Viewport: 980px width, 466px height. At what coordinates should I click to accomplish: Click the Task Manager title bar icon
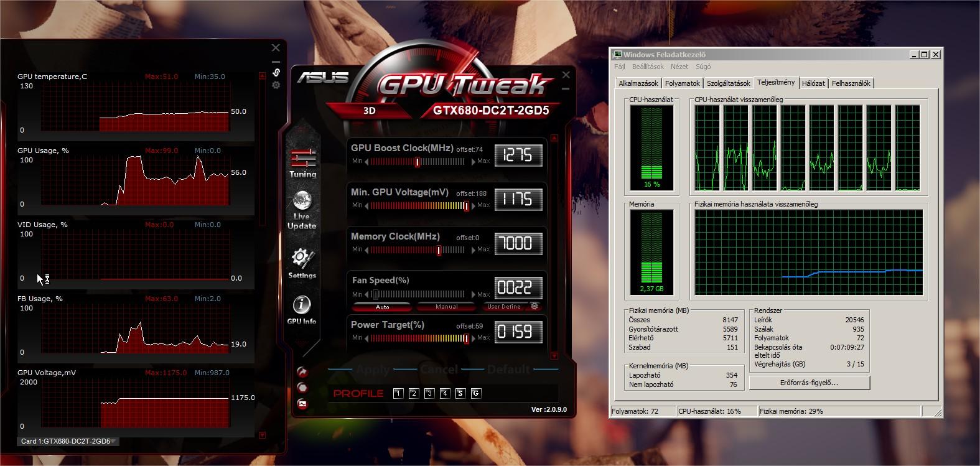point(617,55)
